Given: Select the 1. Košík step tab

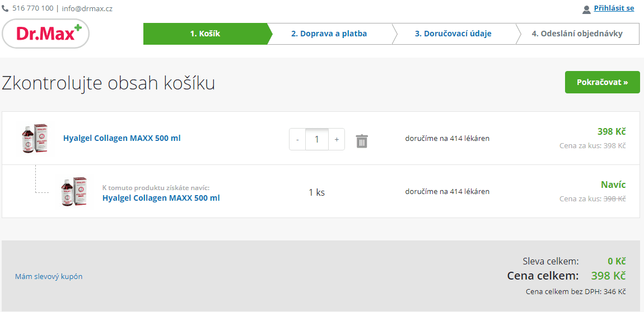Looking at the screenshot, I should point(205,34).
